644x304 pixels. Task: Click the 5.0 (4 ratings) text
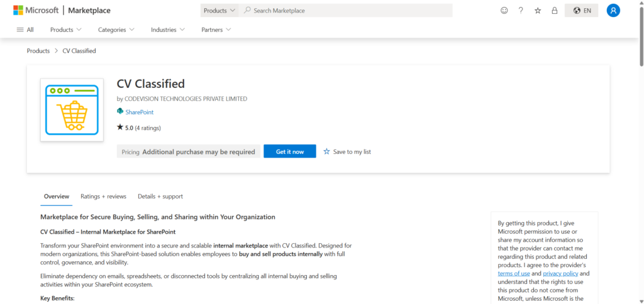click(143, 128)
